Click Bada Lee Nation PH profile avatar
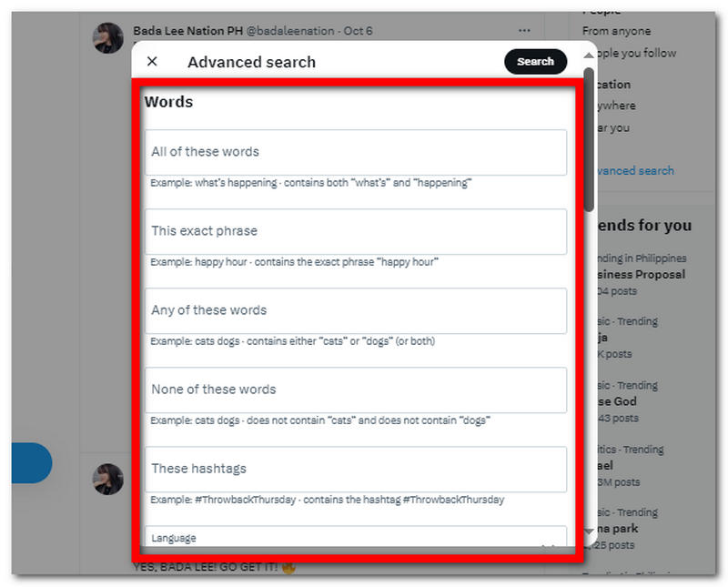Viewport: 728px width, 587px height. [108, 38]
